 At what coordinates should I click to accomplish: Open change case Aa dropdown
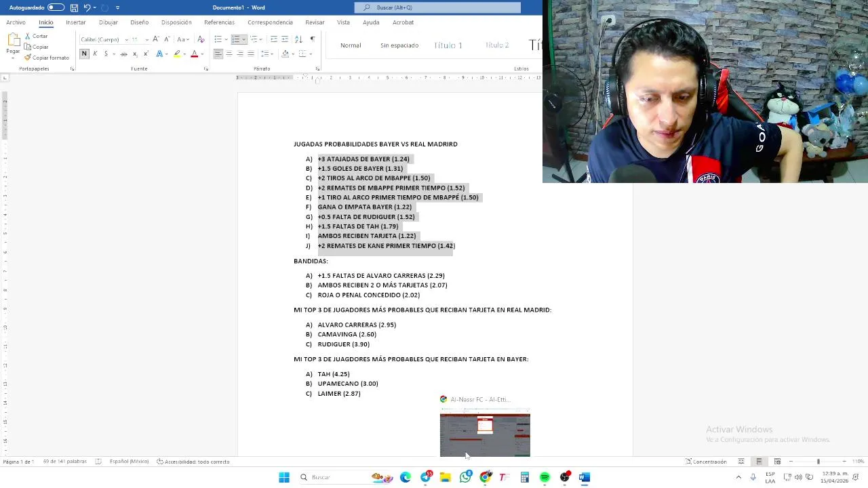click(183, 39)
